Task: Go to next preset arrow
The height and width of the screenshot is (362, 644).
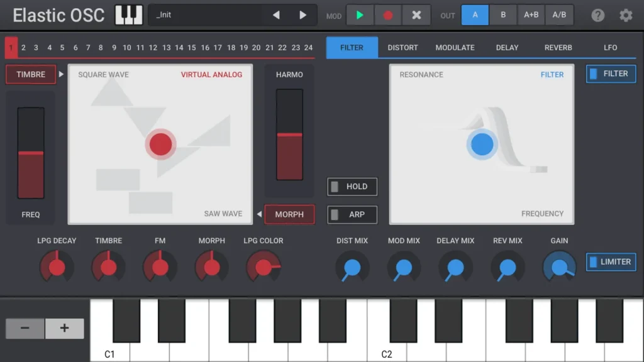Action: coord(303,15)
